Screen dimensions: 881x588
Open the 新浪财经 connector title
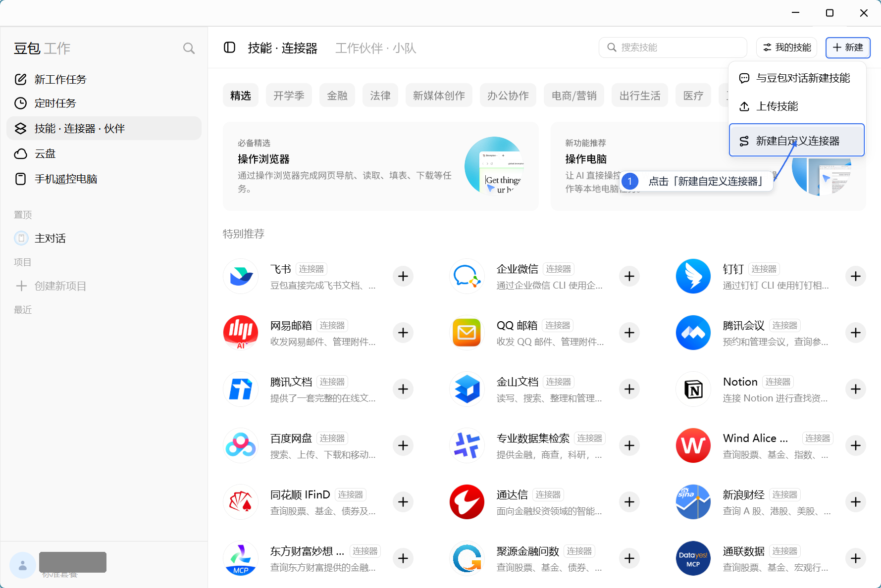(x=743, y=494)
